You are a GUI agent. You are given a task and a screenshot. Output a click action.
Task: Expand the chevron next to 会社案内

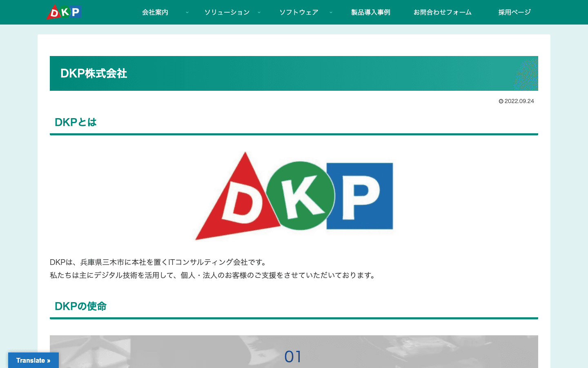(x=187, y=12)
